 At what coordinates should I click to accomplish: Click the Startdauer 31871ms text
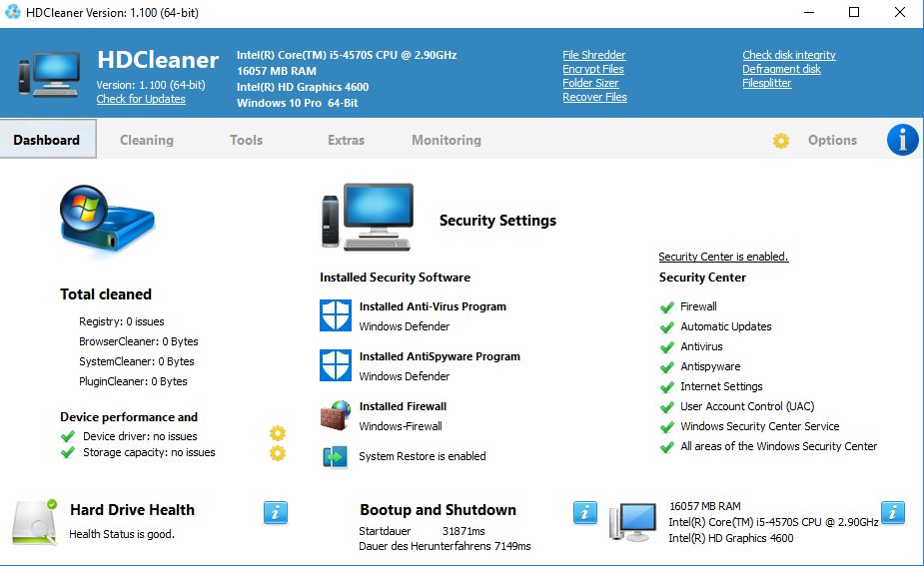click(422, 531)
